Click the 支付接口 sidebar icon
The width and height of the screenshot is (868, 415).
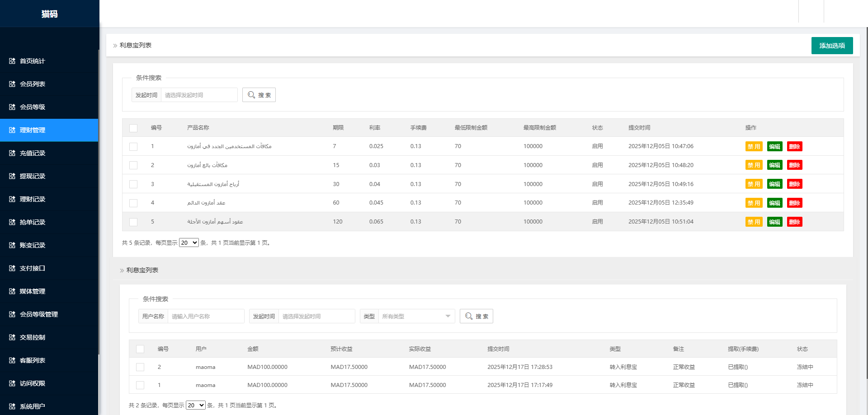[12, 268]
